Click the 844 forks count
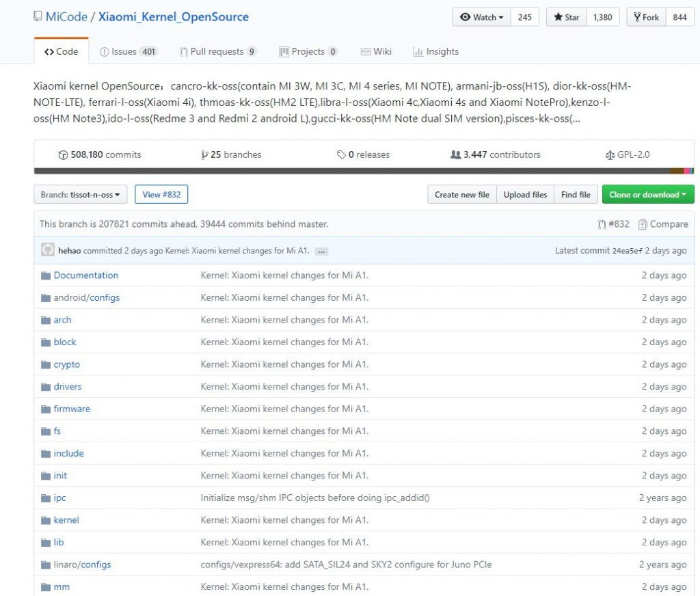700x596 pixels. click(x=680, y=17)
